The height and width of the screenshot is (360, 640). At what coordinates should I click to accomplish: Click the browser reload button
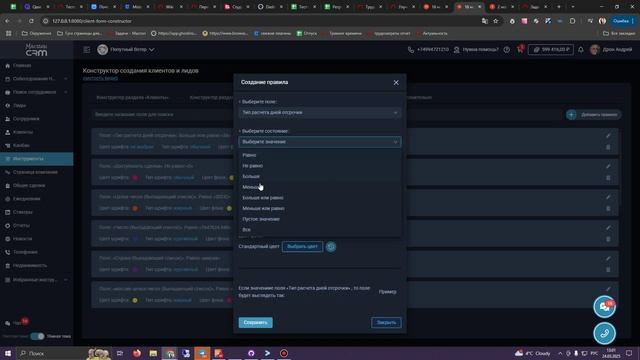pyautogui.click(x=31, y=21)
